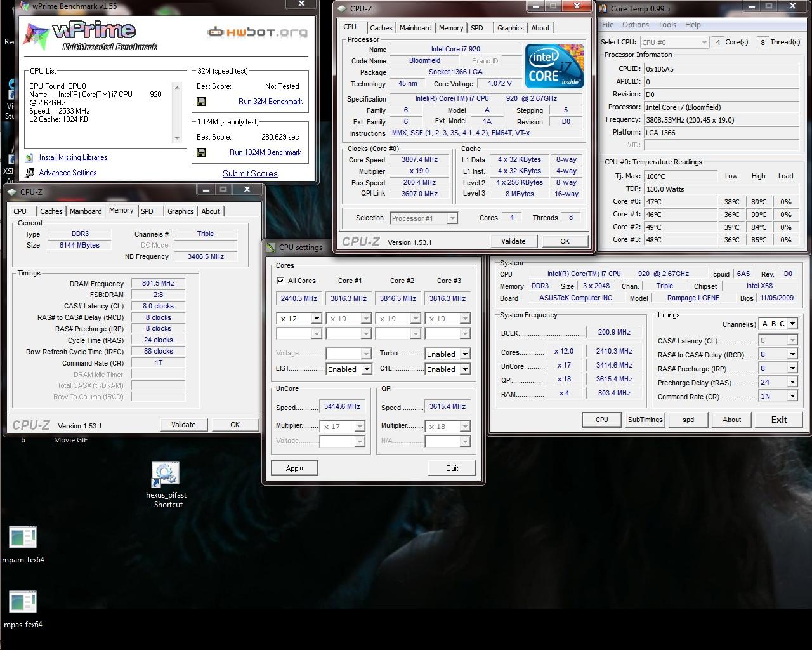The height and width of the screenshot is (650, 812).
Task: Click the Core Voltage 1.072 V field
Action: click(499, 84)
